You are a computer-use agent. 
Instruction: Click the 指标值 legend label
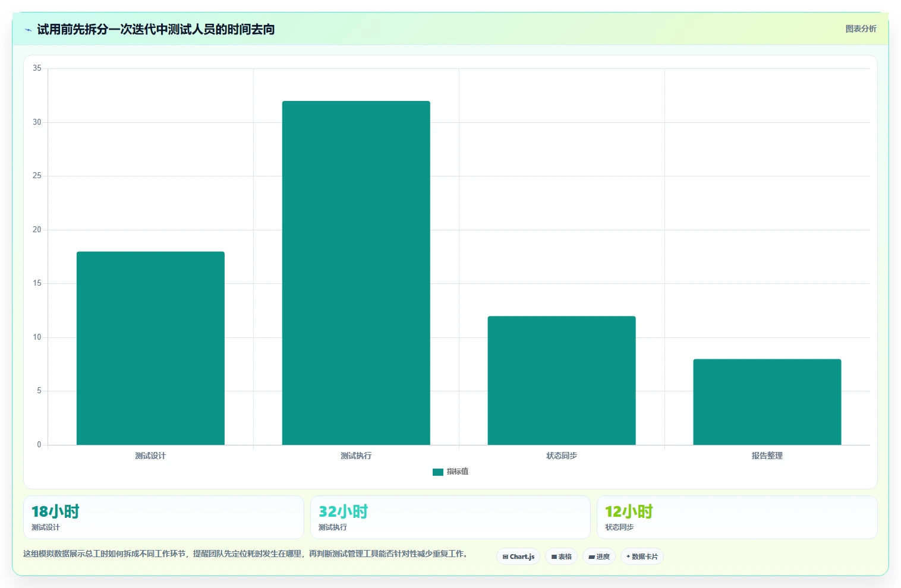(458, 472)
